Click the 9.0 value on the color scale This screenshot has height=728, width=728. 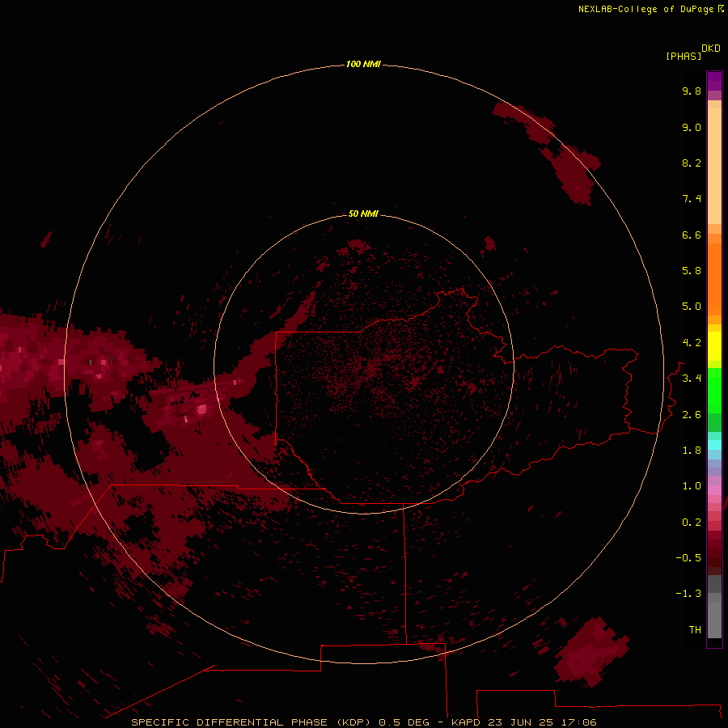(x=692, y=127)
